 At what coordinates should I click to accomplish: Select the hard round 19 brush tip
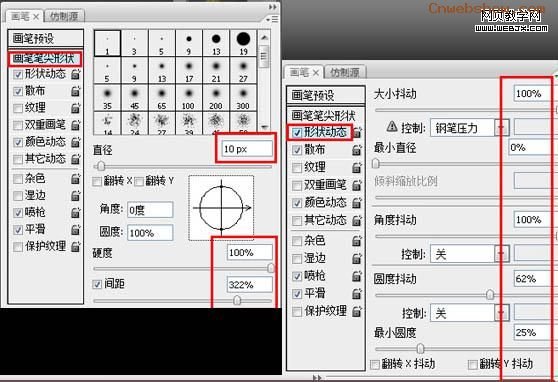[x=243, y=43]
